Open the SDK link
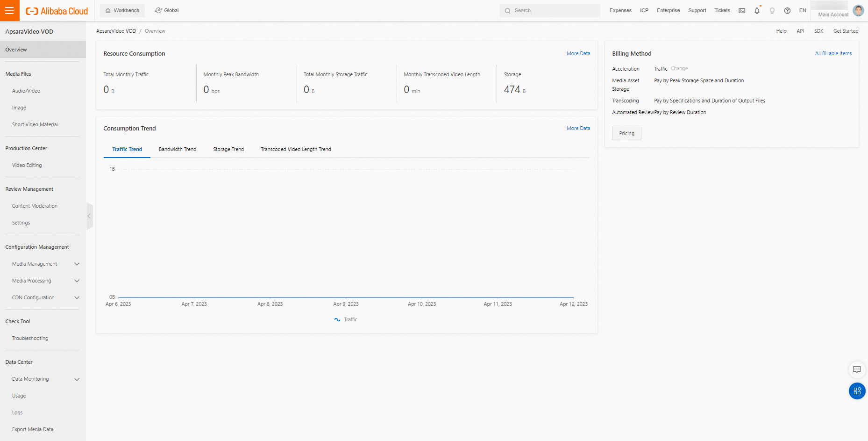This screenshot has width=868, height=441. point(819,31)
